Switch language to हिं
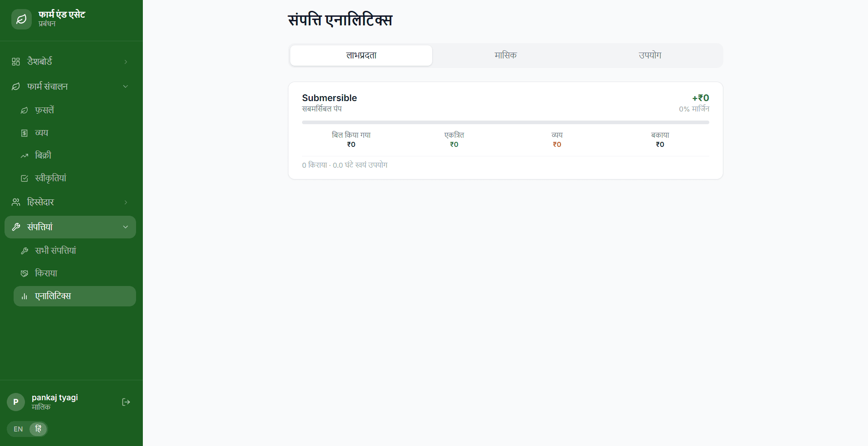Viewport: 868px width, 446px height. 38,429
